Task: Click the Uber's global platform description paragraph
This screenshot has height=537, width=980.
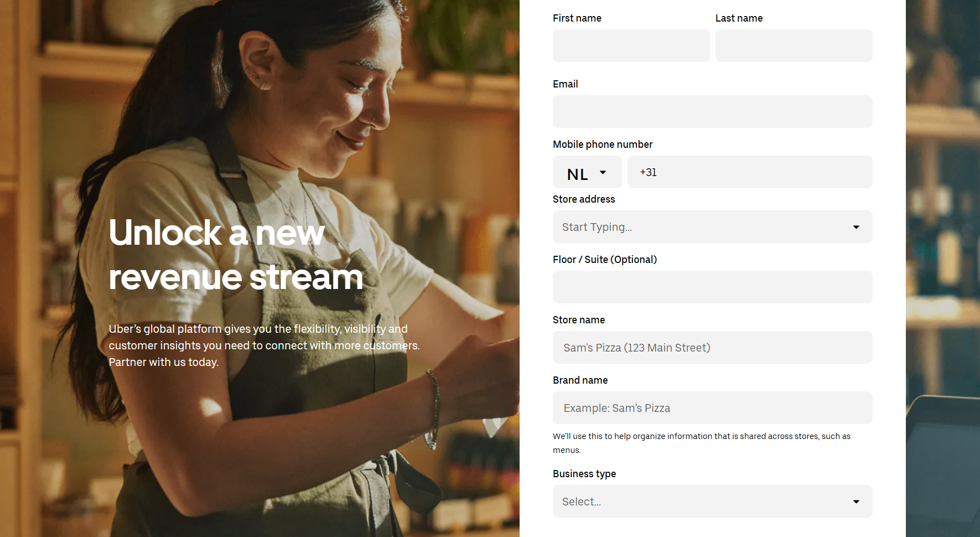Action: point(264,345)
